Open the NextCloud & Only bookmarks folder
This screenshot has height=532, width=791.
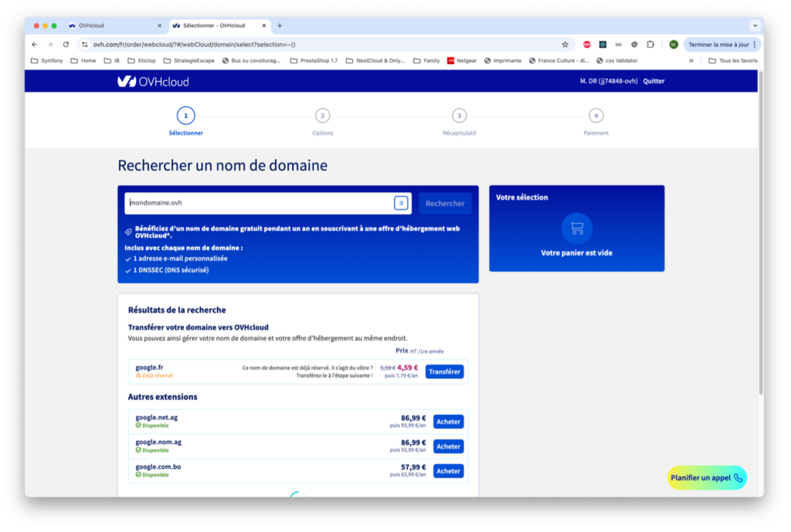coord(375,60)
